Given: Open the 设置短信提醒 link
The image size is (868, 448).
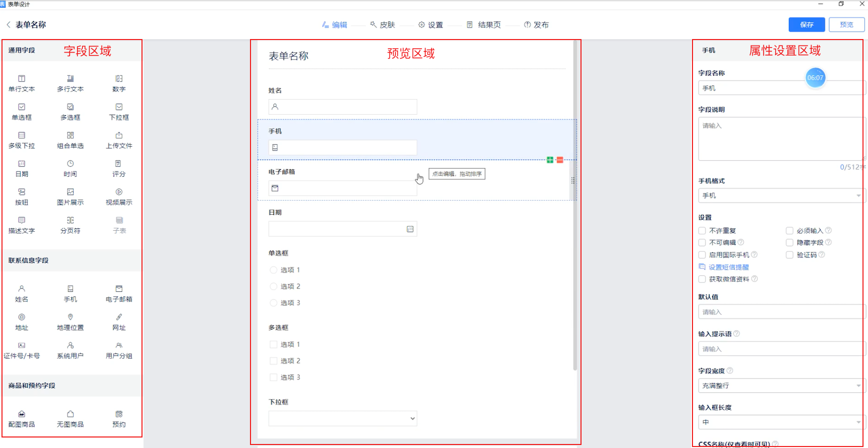Looking at the screenshot, I should point(728,267).
